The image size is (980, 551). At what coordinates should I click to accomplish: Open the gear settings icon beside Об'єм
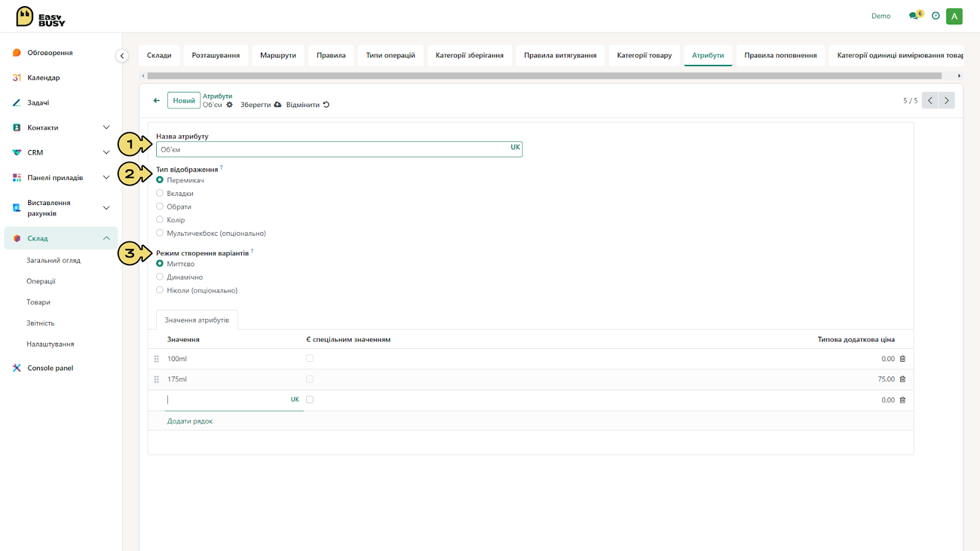click(230, 105)
